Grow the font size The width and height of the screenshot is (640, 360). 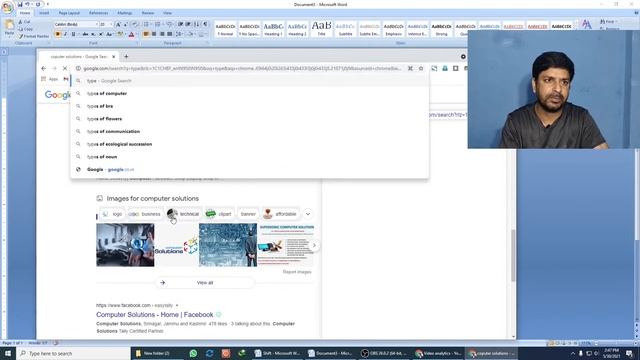tap(118, 24)
